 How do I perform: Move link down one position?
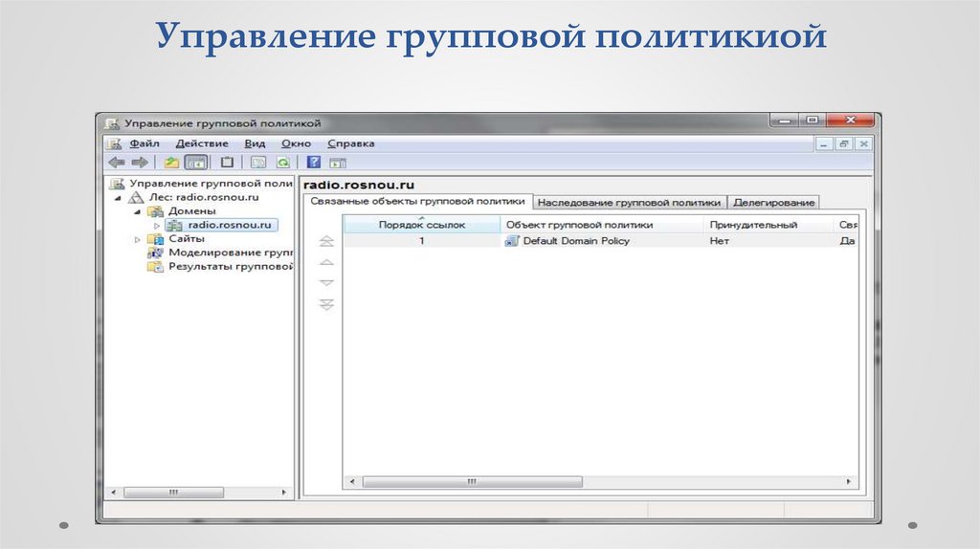click(x=326, y=283)
